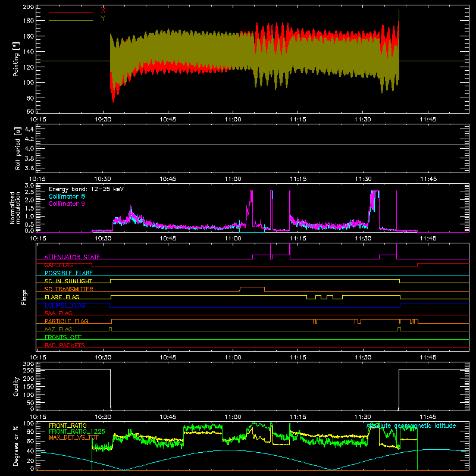Click the olive Y legend line sample

(x=70, y=20)
